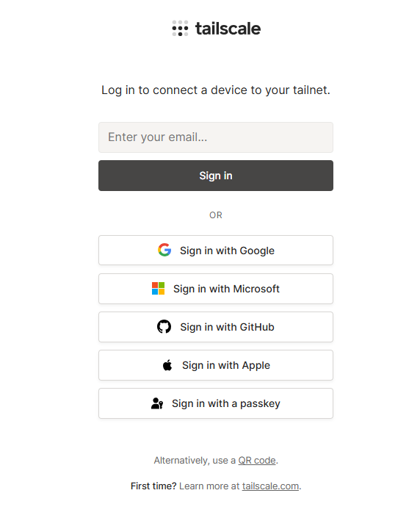Viewport: 420px width, 529px height.
Task: Click the GitHub Octocat logo icon
Action: coord(164,327)
